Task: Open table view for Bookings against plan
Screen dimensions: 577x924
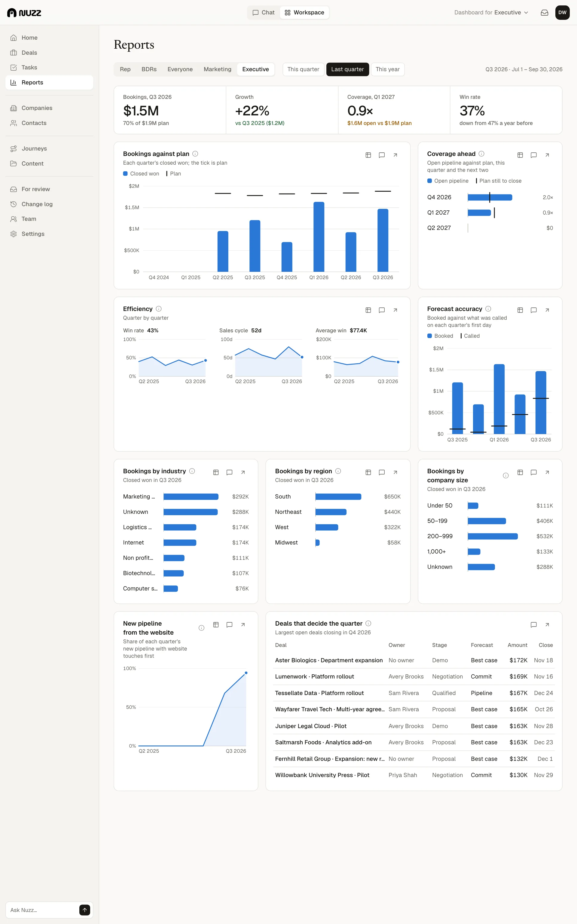Action: click(x=368, y=155)
